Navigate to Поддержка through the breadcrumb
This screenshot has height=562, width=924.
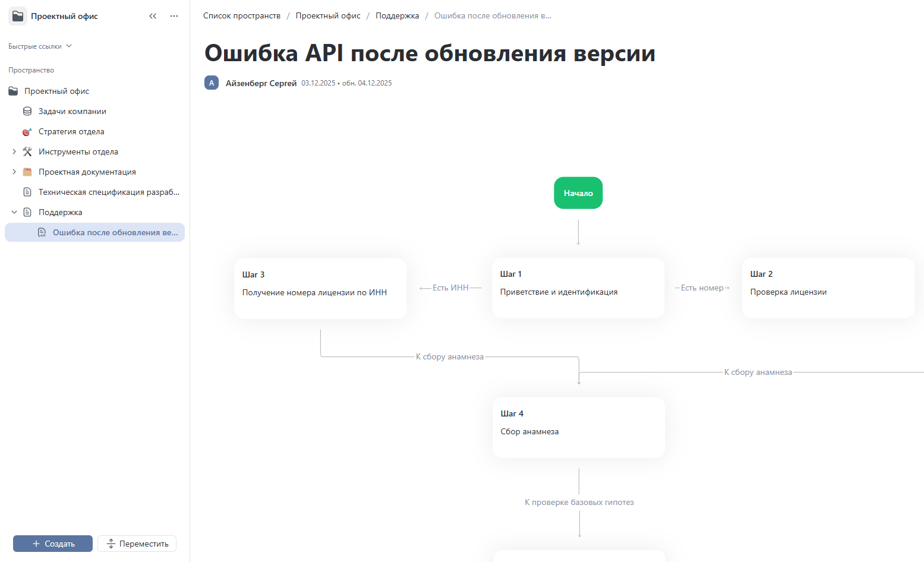click(x=397, y=15)
